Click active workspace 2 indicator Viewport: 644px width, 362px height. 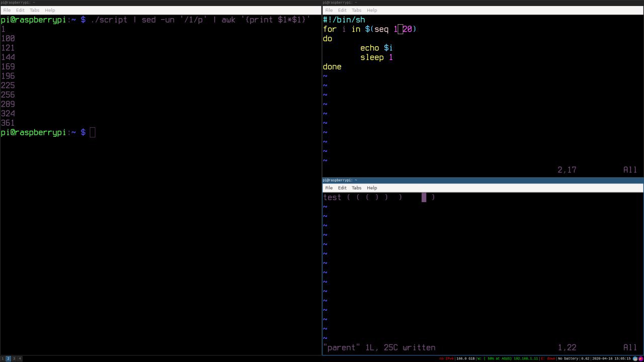point(8,358)
